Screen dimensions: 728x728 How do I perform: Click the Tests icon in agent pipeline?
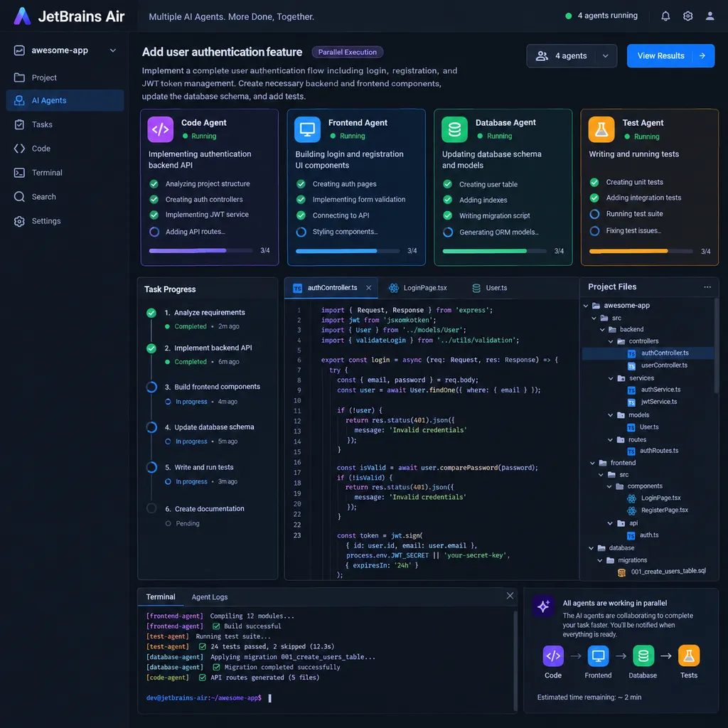click(688, 655)
